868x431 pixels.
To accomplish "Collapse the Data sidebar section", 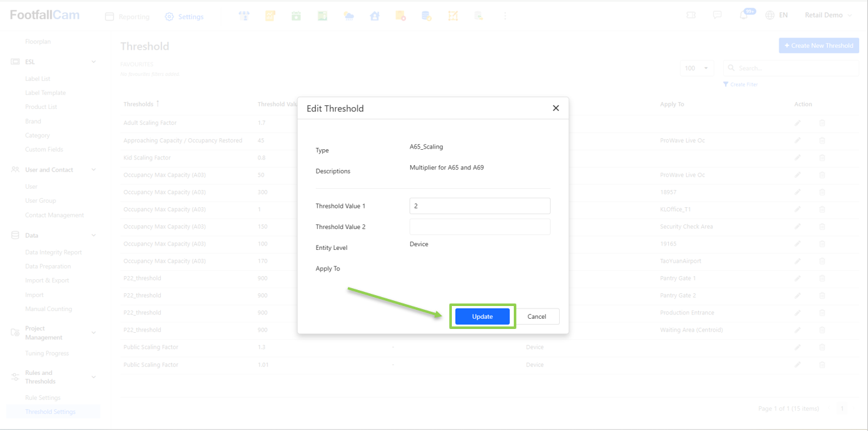I will point(94,235).
